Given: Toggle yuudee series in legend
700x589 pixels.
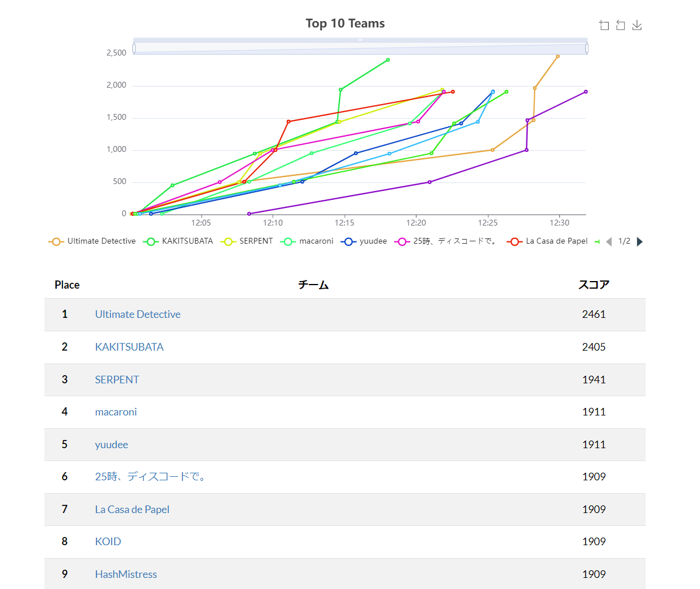Looking at the screenshot, I should coord(364,241).
